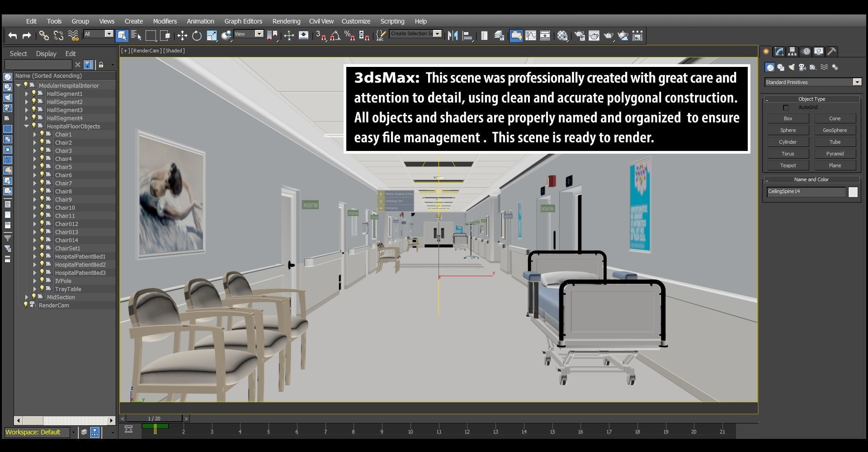
Task: Click the [Shaded] viewport label
Action: (x=174, y=51)
